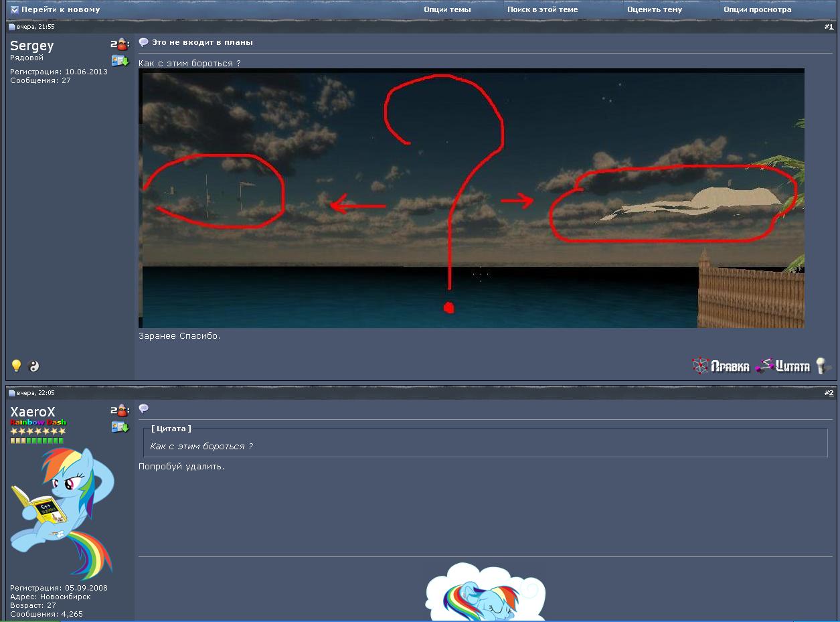Click the yin-yang icon under Sergey's post
The image size is (840, 622).
coord(35,366)
